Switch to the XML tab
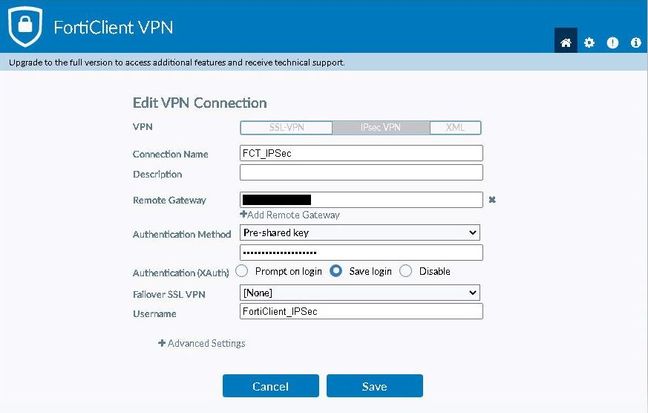This screenshot has width=648, height=413. 456,128
